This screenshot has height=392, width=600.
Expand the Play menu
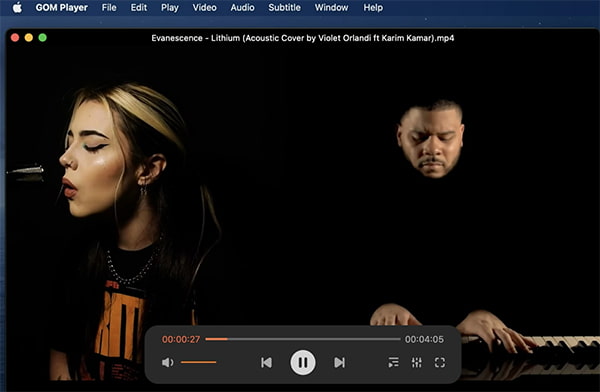[170, 8]
